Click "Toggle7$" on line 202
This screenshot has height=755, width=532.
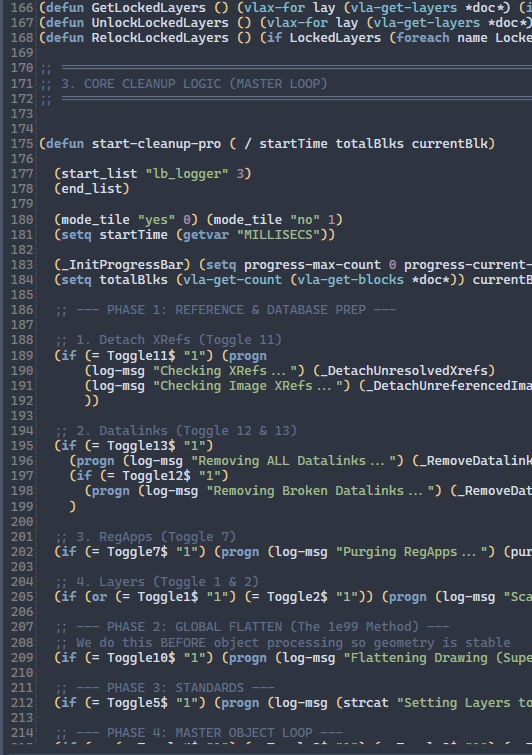click(137, 551)
